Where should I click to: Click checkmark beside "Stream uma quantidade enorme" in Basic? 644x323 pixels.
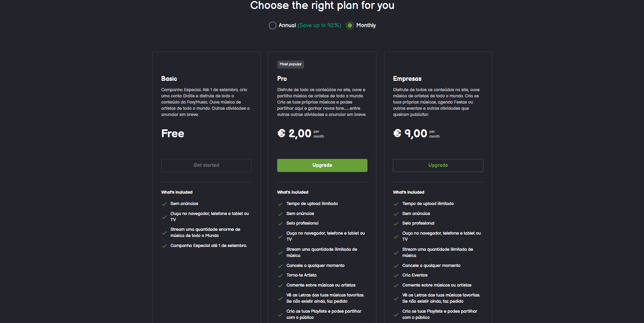[164, 233]
